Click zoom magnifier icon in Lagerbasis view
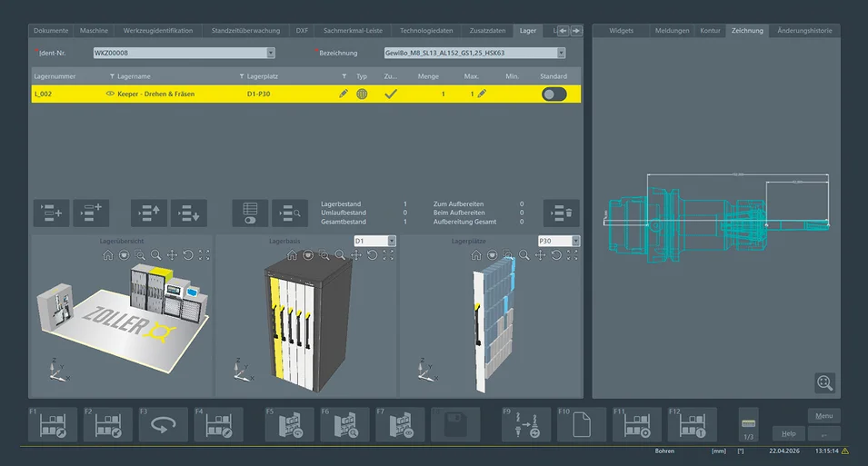The height and width of the screenshot is (466, 868). [340, 255]
